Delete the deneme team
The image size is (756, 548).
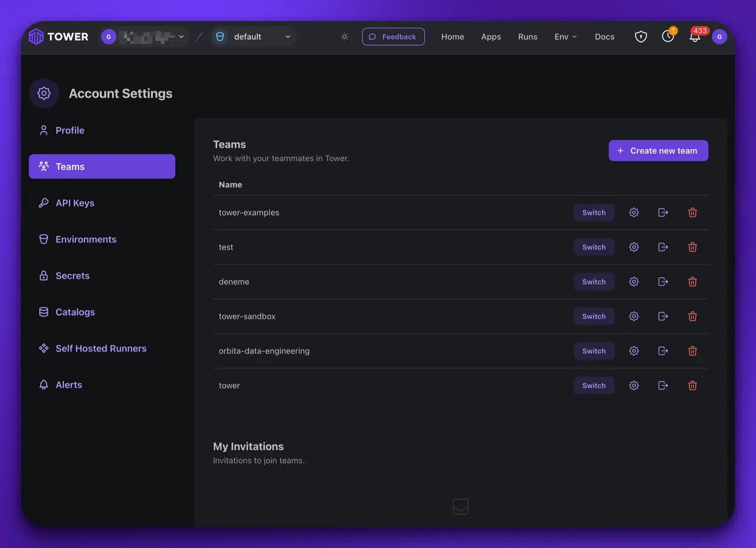point(693,282)
